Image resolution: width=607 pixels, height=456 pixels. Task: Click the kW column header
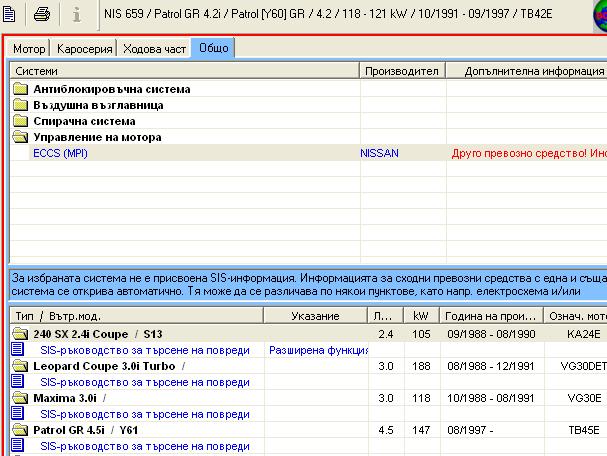point(421,316)
